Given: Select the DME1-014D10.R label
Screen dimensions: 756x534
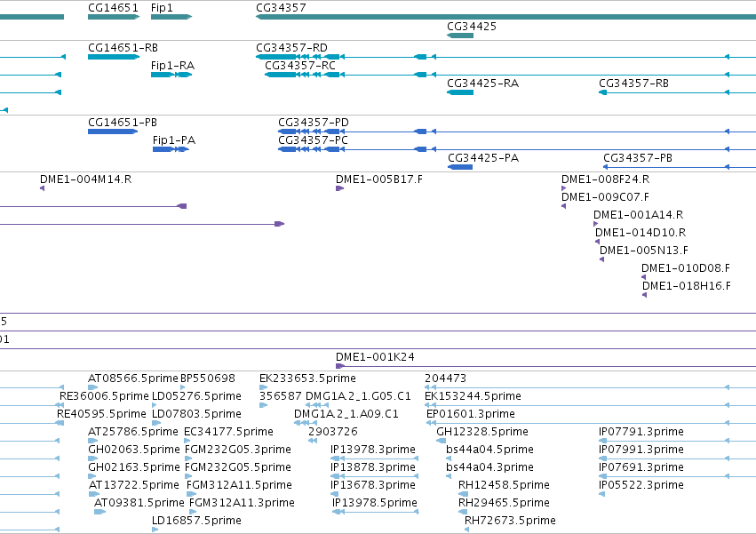Looking at the screenshot, I should pos(641,233).
